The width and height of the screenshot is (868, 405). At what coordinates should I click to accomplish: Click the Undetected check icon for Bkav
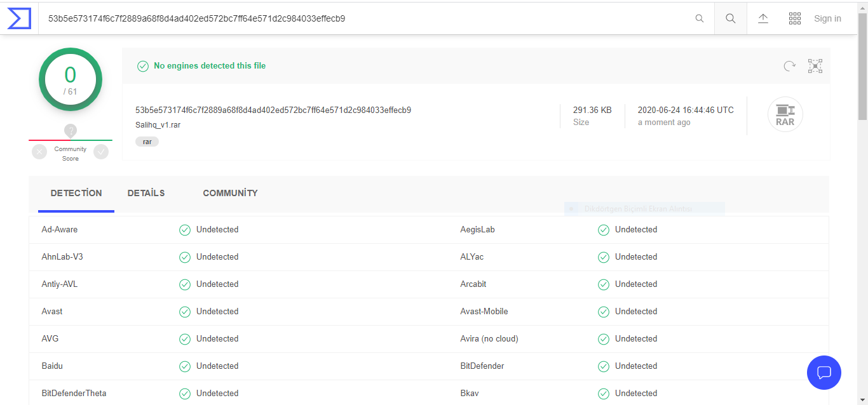604,394
